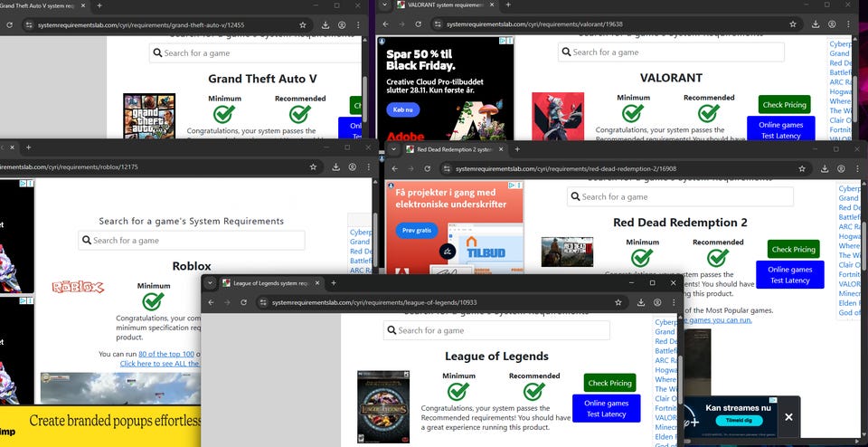The height and width of the screenshot is (447, 868).
Task: Close the Kan streames nu ad popup
Action: click(x=788, y=417)
